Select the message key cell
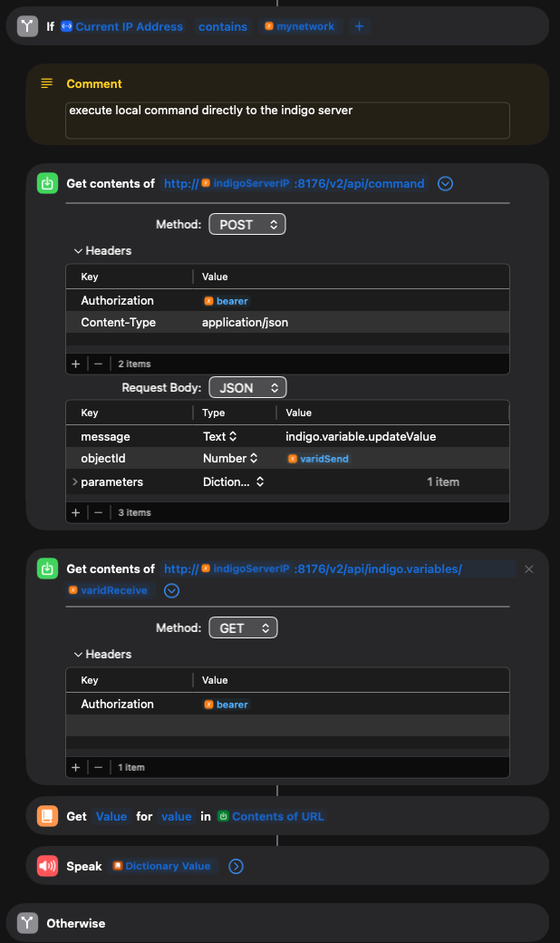The height and width of the screenshot is (943, 560). click(106, 437)
